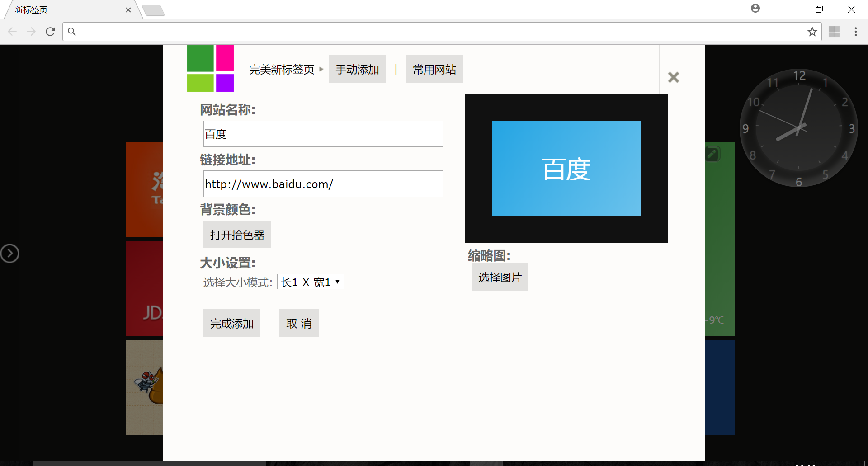This screenshot has height=466, width=868.
Task: Click the 缩略图 label text
Action: [x=489, y=256]
